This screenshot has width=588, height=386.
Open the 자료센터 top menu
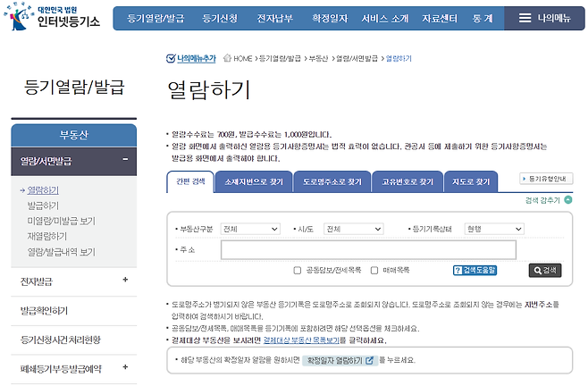440,19
